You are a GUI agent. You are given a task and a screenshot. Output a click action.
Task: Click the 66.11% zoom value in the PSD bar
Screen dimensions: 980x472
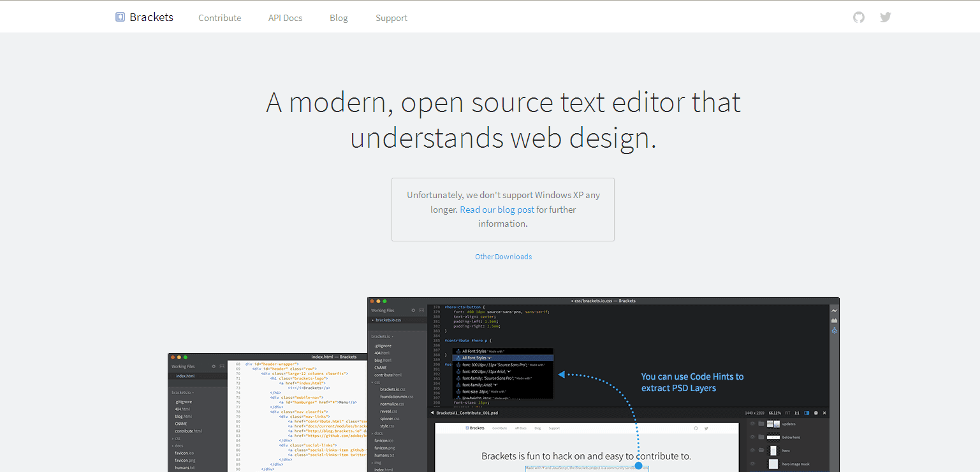775,413
